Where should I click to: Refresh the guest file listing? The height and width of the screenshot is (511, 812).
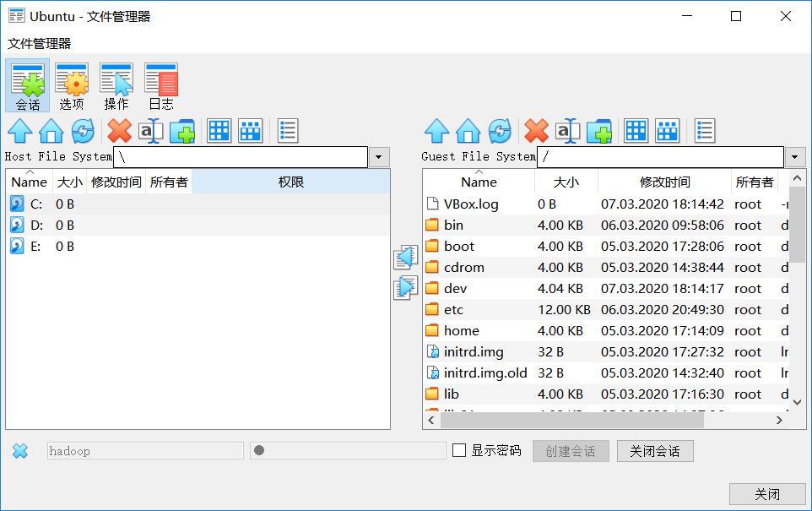point(501,131)
